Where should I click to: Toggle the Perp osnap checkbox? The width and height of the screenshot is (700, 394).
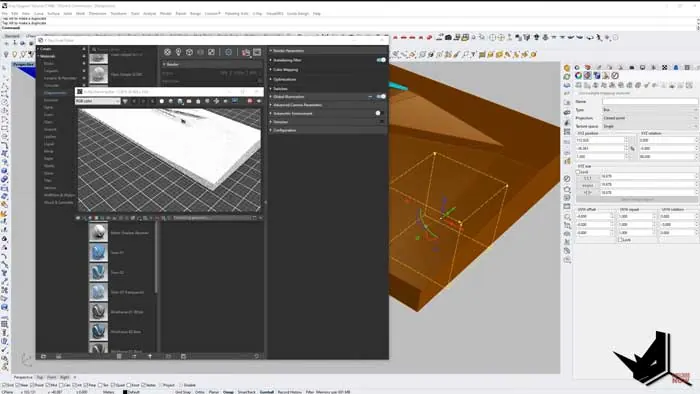point(86,385)
